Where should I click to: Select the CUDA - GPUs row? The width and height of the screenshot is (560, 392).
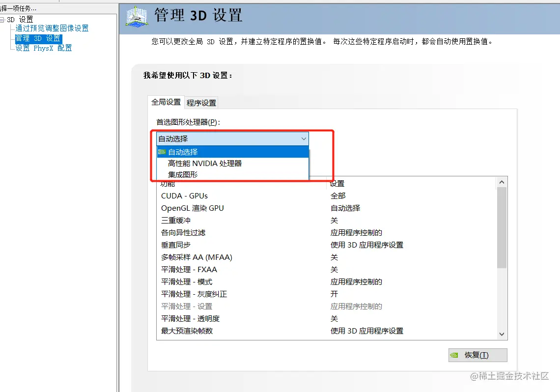(327, 196)
